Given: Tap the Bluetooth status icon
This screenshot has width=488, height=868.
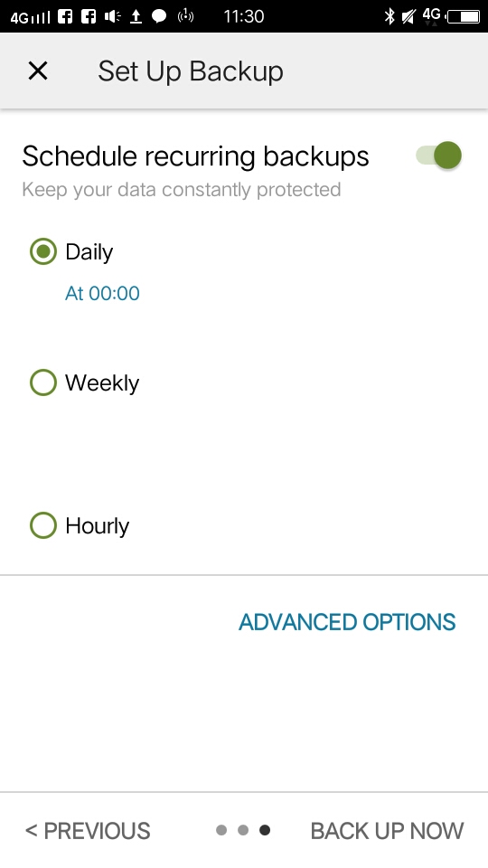Looking at the screenshot, I should coord(389,16).
